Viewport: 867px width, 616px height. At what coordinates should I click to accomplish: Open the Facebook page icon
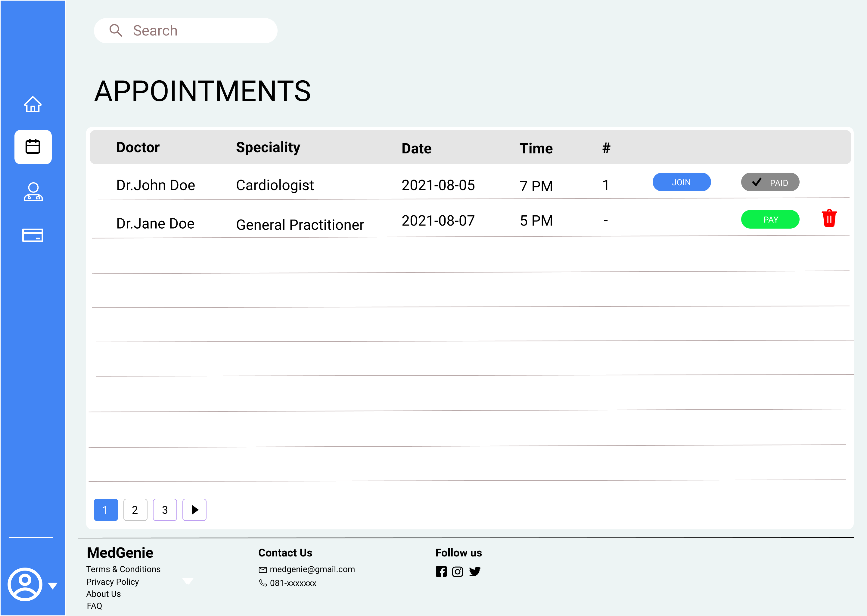(441, 571)
